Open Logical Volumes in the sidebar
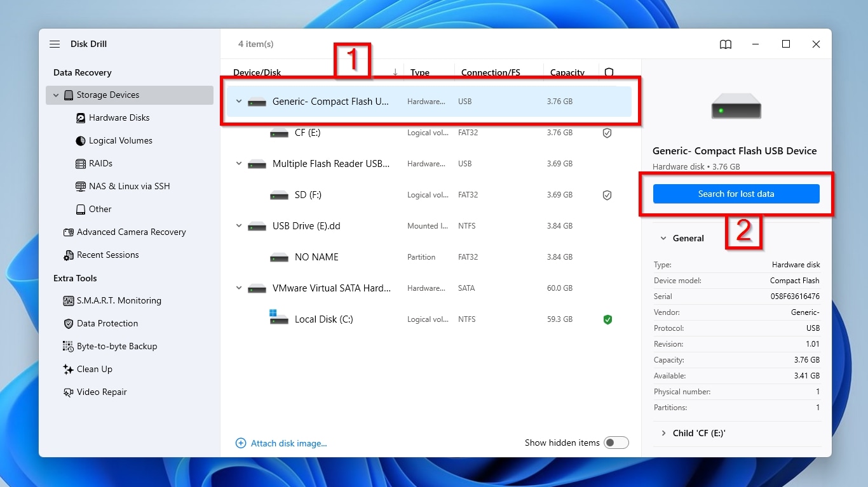Viewport: 868px width, 487px height. (121, 141)
